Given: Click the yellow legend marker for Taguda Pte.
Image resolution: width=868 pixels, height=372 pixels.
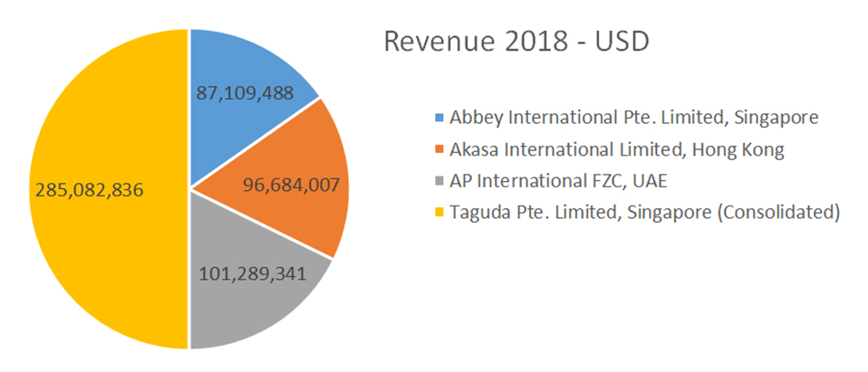Looking at the screenshot, I should click(x=439, y=213).
